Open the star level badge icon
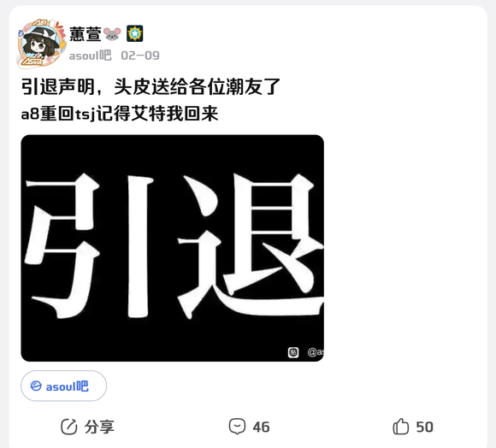The height and width of the screenshot is (448, 496). (135, 33)
